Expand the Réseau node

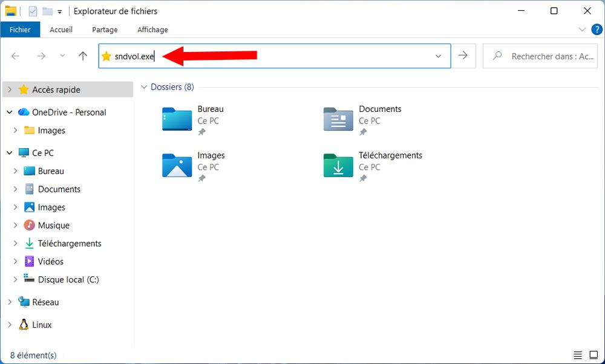[10, 302]
